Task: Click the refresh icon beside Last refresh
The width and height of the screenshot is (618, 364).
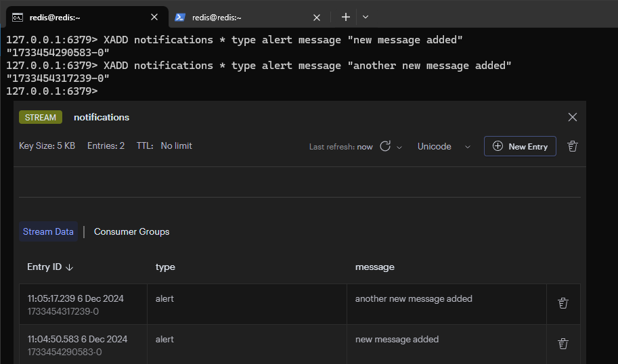Action: coord(385,146)
